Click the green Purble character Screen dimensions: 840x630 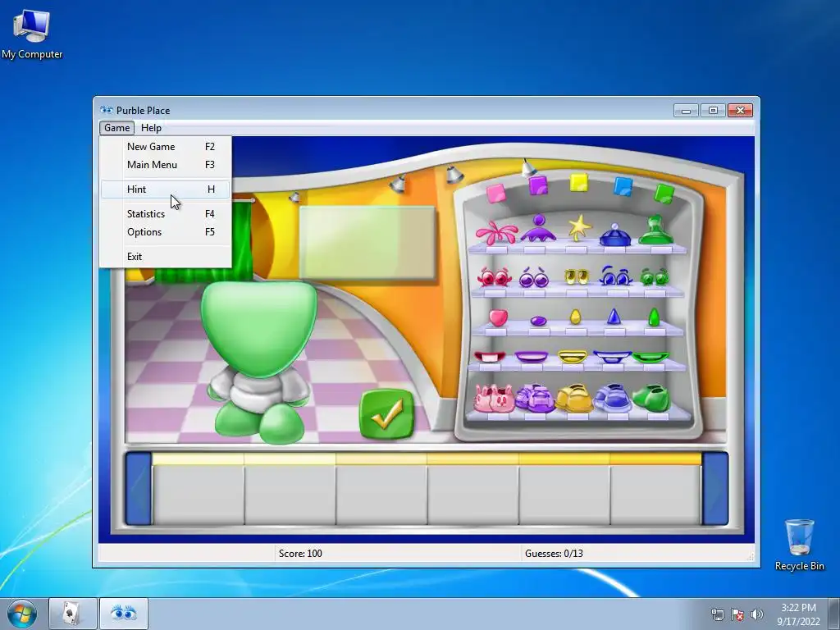[259, 362]
